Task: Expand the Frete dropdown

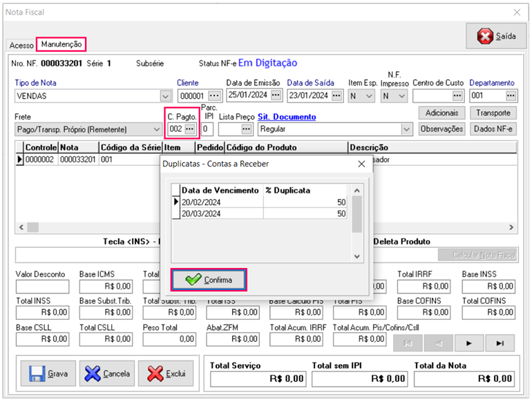Action: [155, 129]
